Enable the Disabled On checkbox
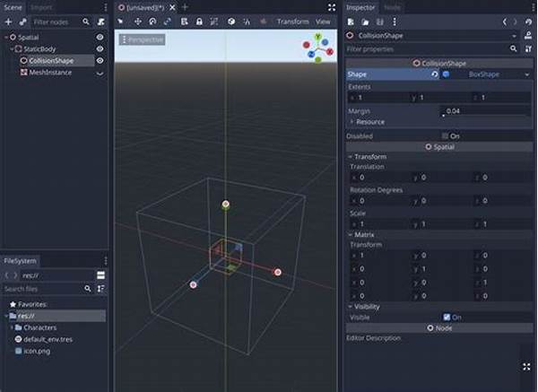The height and width of the screenshot is (392, 538). tap(445, 136)
